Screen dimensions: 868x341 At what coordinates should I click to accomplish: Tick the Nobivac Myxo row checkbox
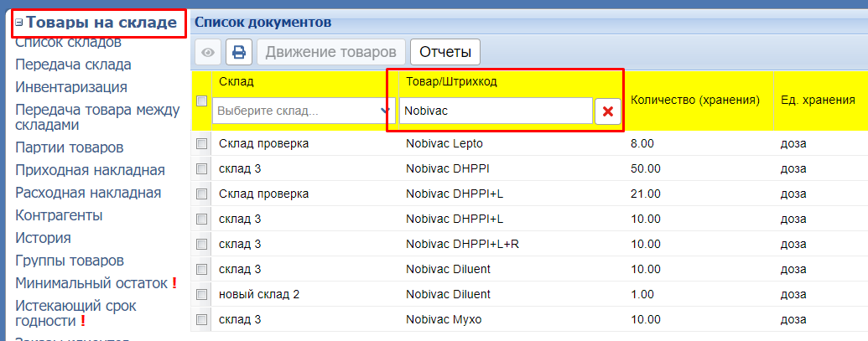(201, 320)
